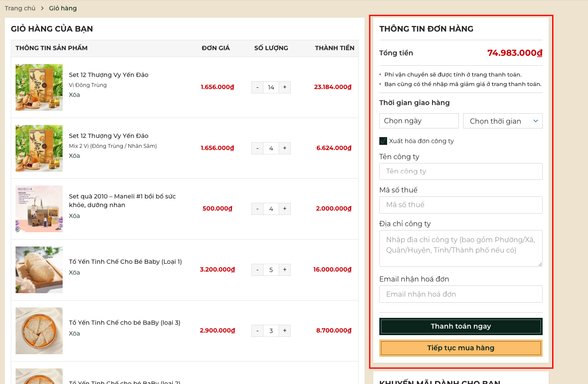Increase quantity of Maneli #1 gift set
The width and height of the screenshot is (588, 384).
click(284, 209)
